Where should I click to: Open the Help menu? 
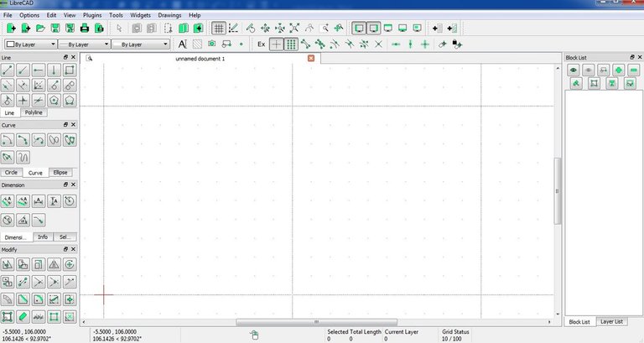pyautogui.click(x=195, y=15)
